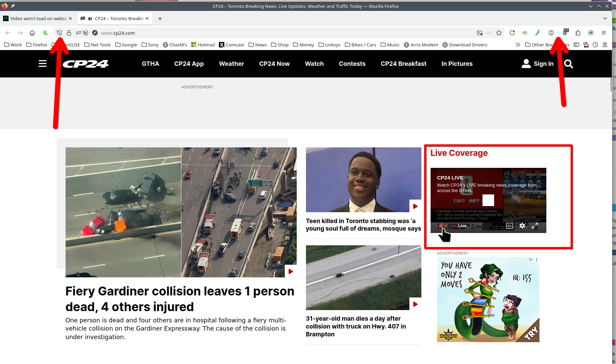Open Watch navigation item
The image size is (616, 364).
pos(314,64)
